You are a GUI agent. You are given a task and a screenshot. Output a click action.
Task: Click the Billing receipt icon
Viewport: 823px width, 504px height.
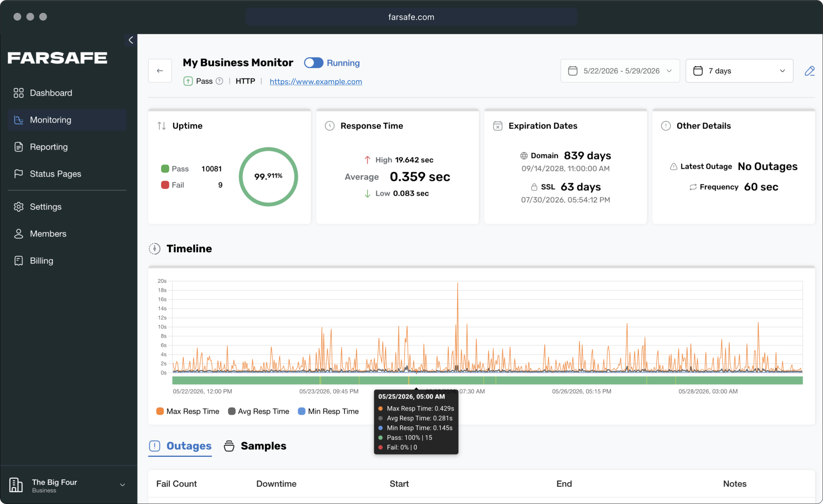[18, 261]
